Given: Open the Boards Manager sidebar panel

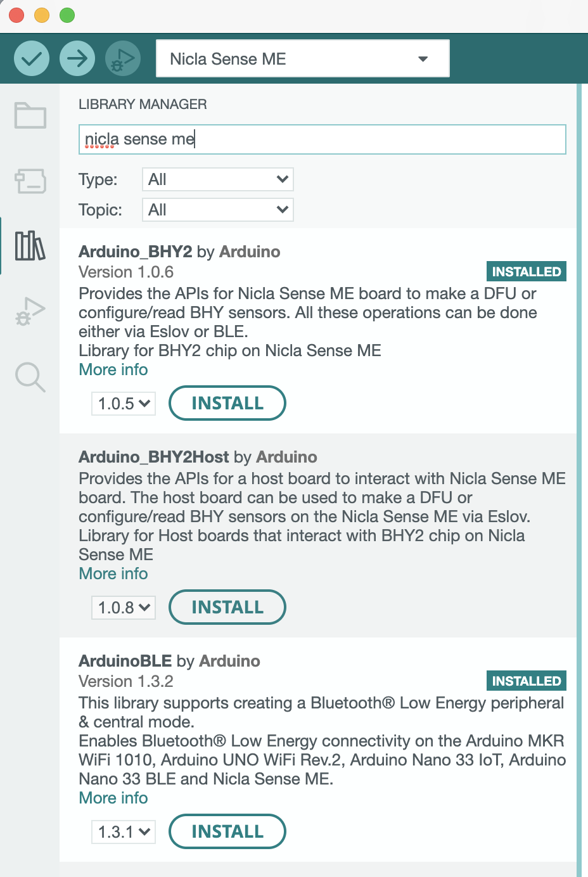Looking at the screenshot, I should [30, 181].
